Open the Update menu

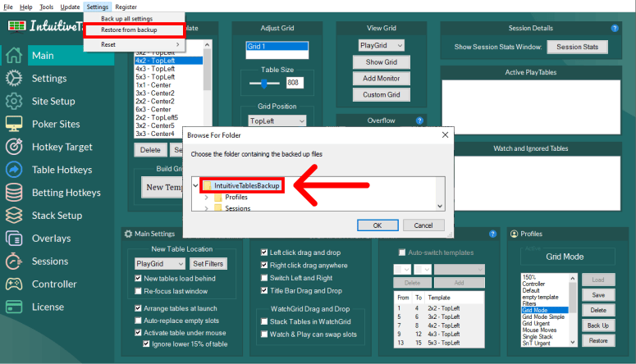click(70, 7)
